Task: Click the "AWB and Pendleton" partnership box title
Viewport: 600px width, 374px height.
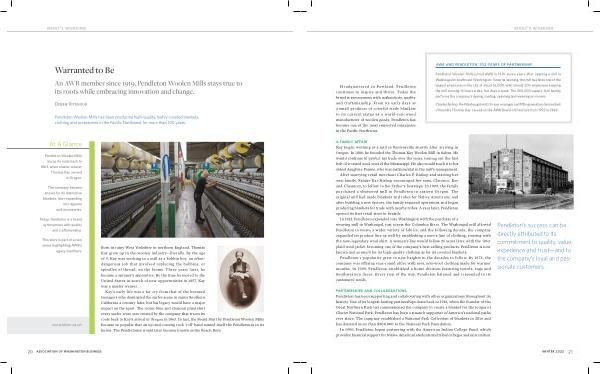Action: pos(484,64)
